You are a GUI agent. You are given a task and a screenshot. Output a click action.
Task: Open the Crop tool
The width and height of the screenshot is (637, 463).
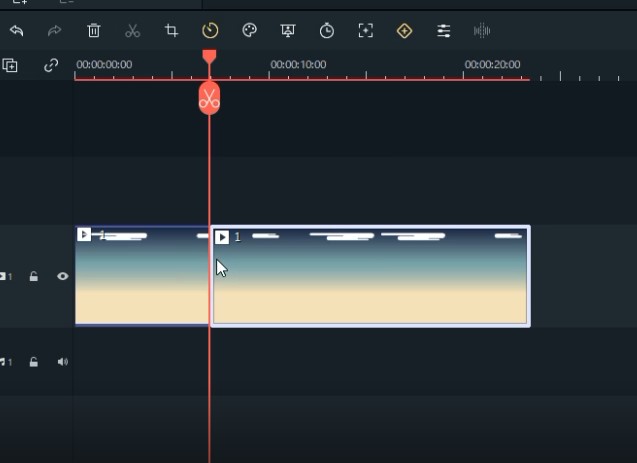click(171, 31)
